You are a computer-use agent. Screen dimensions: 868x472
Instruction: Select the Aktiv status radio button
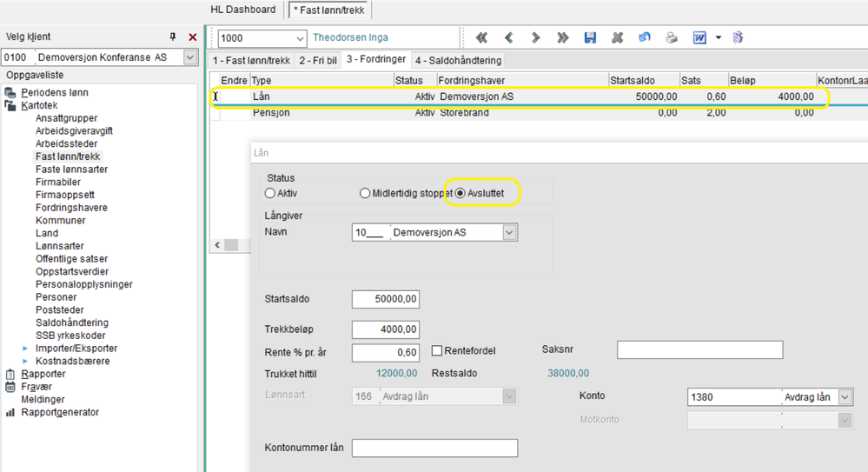tap(270, 193)
